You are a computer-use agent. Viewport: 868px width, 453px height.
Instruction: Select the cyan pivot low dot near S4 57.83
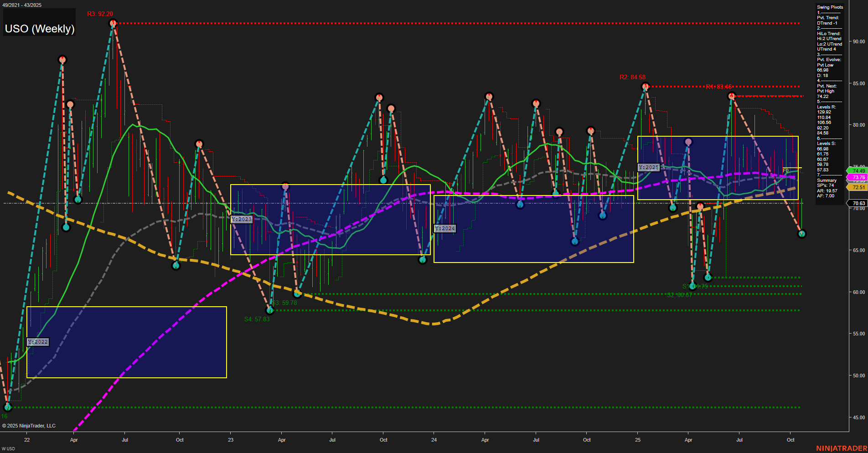click(270, 310)
